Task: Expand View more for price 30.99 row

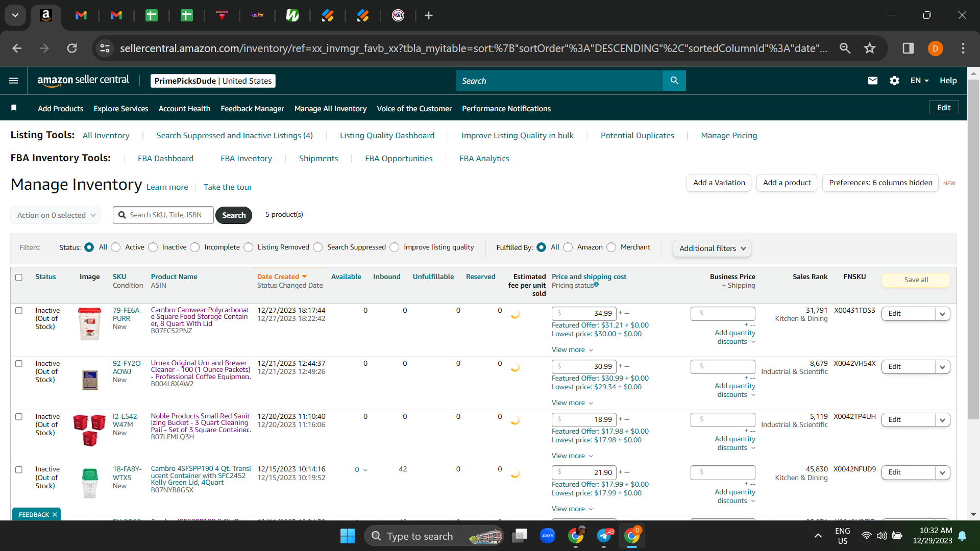Action: click(572, 403)
